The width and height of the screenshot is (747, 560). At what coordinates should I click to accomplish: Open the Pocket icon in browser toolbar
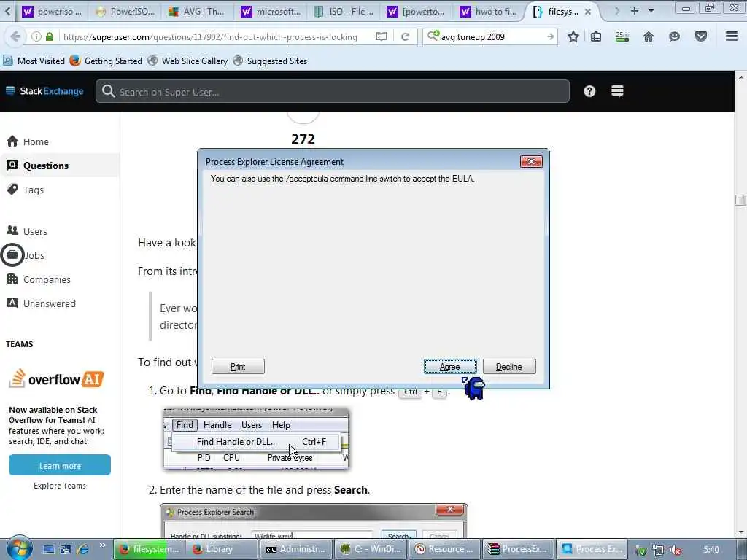pos(701,36)
